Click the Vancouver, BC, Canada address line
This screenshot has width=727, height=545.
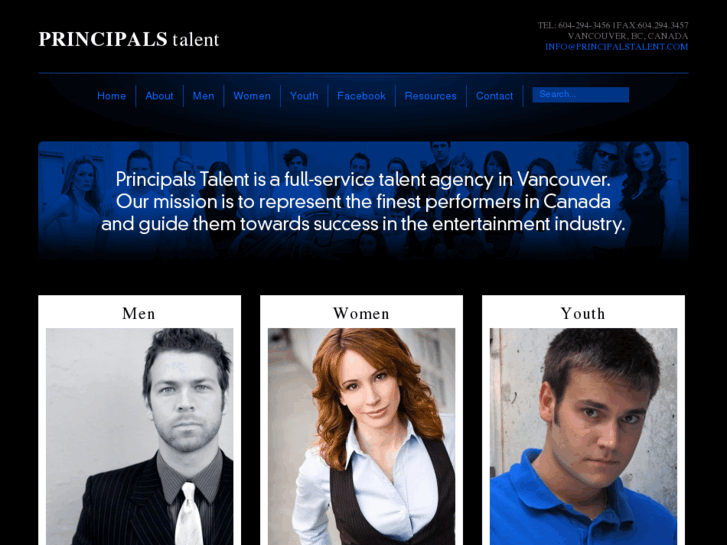point(628,36)
